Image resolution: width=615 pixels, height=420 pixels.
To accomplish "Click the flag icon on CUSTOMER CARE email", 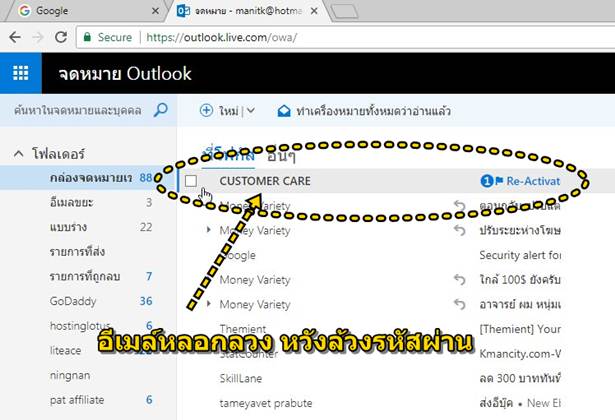I will [x=499, y=181].
